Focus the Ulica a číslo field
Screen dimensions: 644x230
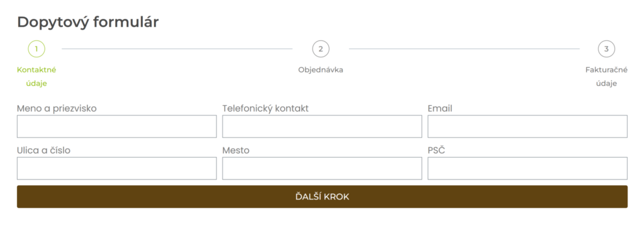(x=116, y=168)
